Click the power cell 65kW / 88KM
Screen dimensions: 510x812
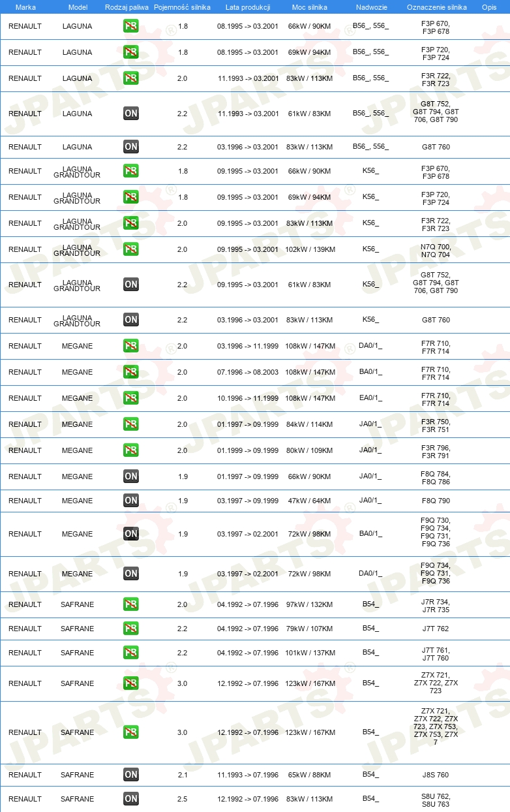click(310, 775)
